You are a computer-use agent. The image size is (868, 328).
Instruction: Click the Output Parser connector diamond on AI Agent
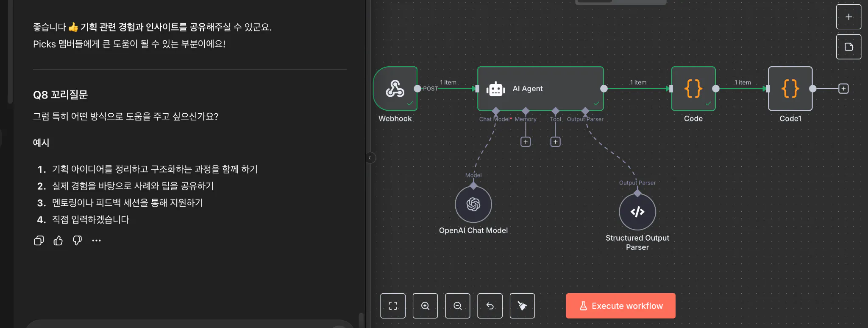(585, 111)
